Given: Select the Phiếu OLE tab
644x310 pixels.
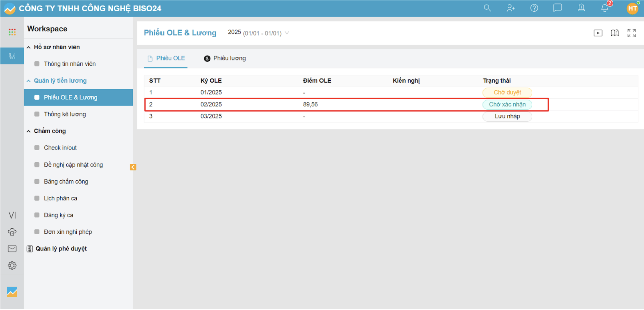Looking at the screenshot, I should [x=166, y=58].
